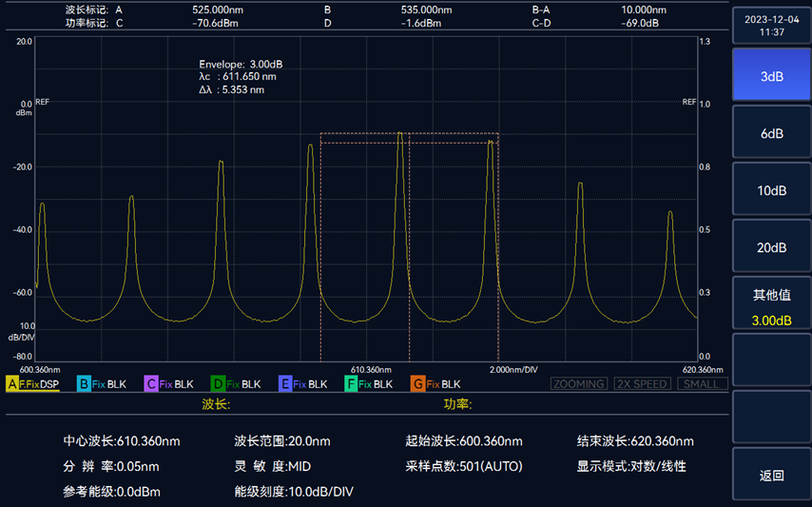
Task: Toggle the SMALL display indicator
Action: pyautogui.click(x=699, y=384)
